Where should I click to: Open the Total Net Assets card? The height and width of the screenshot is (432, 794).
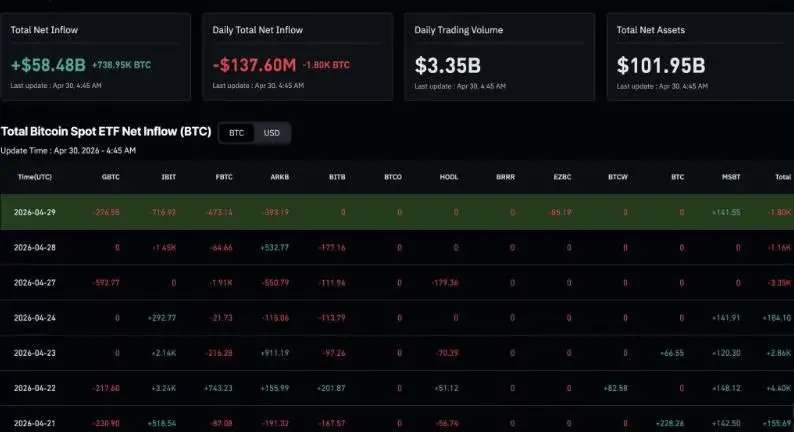[700, 57]
